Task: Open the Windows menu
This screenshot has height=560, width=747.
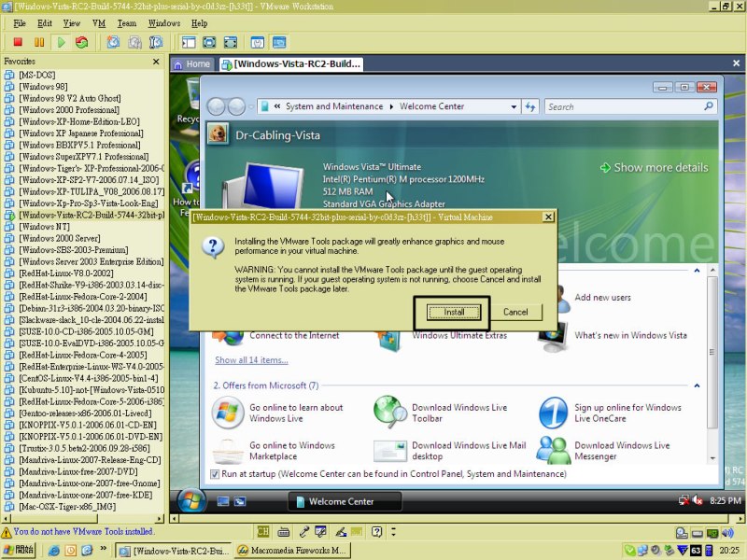Action: pyautogui.click(x=164, y=23)
